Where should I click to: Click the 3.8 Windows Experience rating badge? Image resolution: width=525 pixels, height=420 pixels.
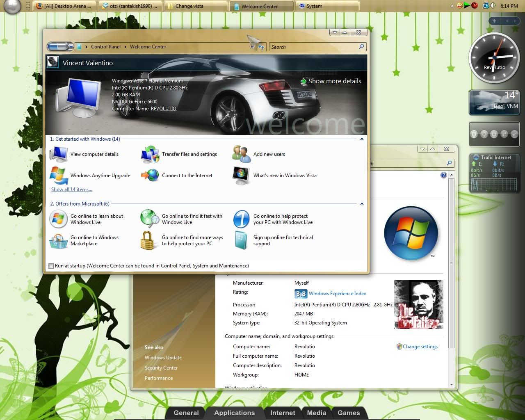point(301,294)
